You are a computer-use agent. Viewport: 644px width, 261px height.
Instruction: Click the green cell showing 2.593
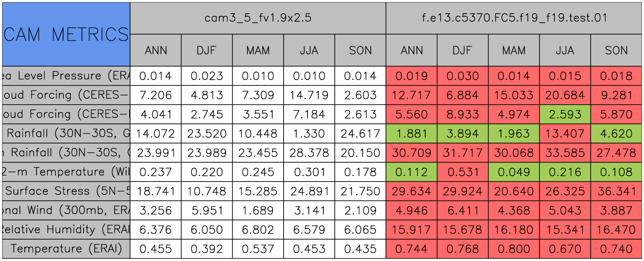pyautogui.click(x=565, y=114)
